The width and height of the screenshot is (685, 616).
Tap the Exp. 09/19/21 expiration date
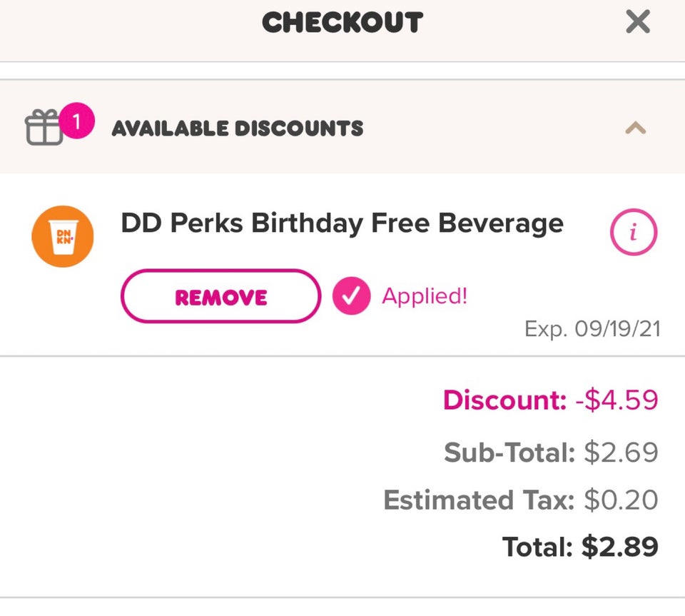(x=592, y=329)
